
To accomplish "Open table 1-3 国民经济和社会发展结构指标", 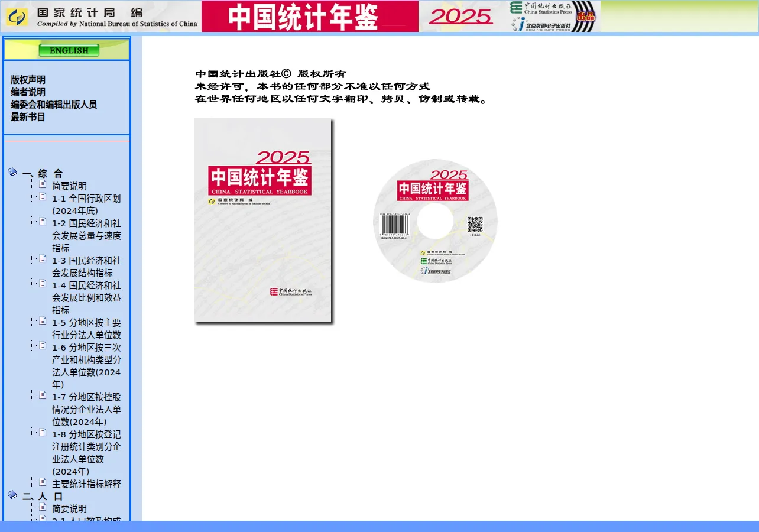I will (86, 267).
